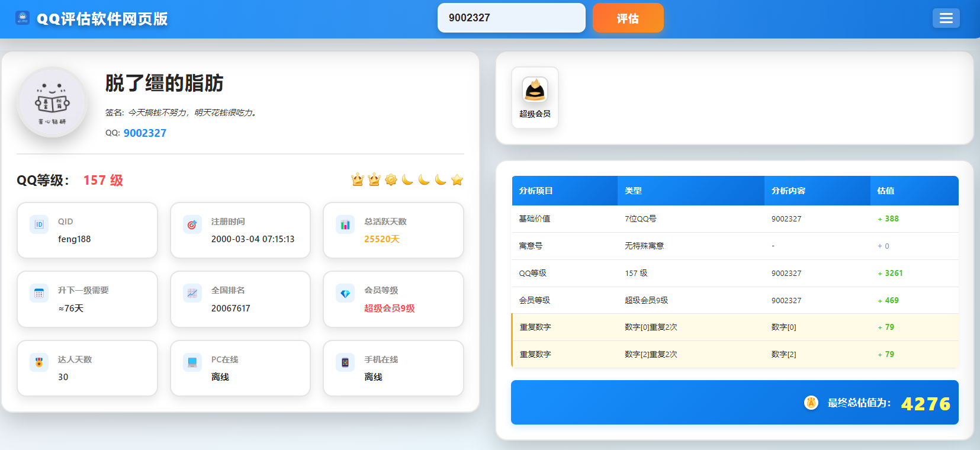Click the 总活跃天数 chart icon
The image size is (980, 450).
pyautogui.click(x=345, y=224)
